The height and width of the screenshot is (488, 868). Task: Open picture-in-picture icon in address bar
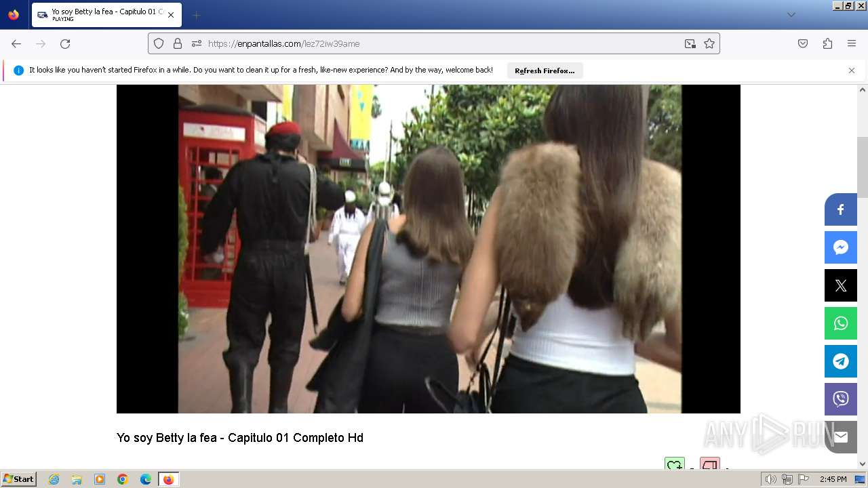690,43
